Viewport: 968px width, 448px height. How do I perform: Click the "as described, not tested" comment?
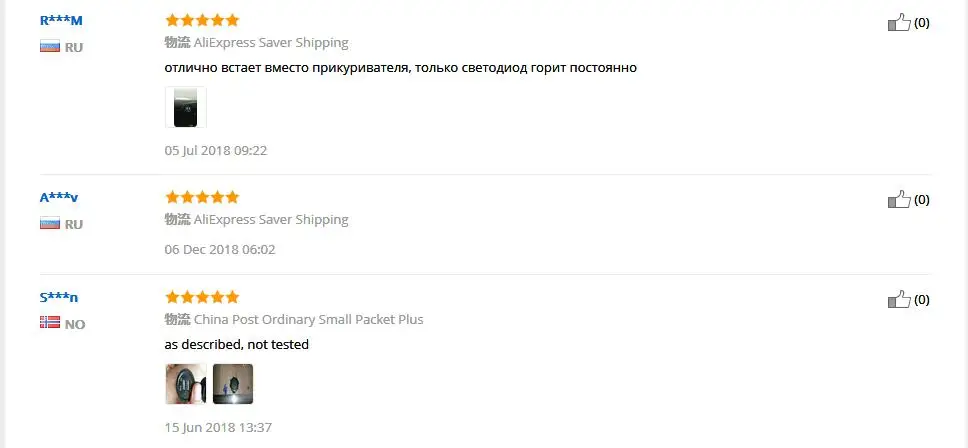237,345
